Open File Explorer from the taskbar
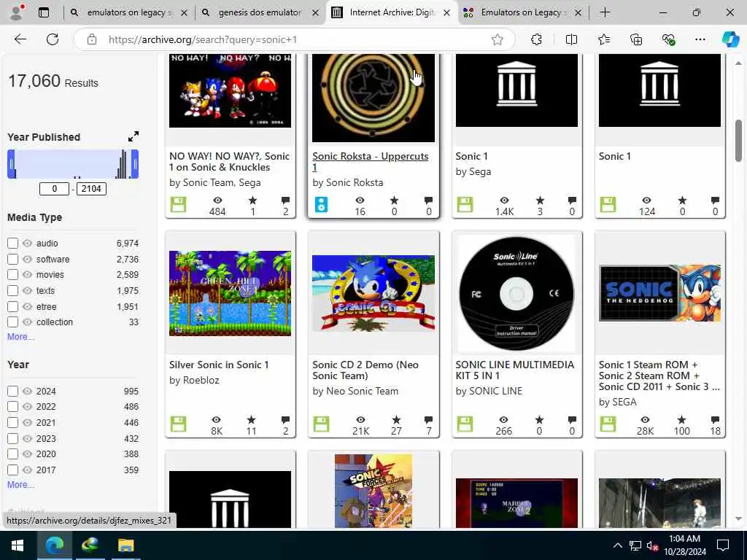 (x=126, y=545)
